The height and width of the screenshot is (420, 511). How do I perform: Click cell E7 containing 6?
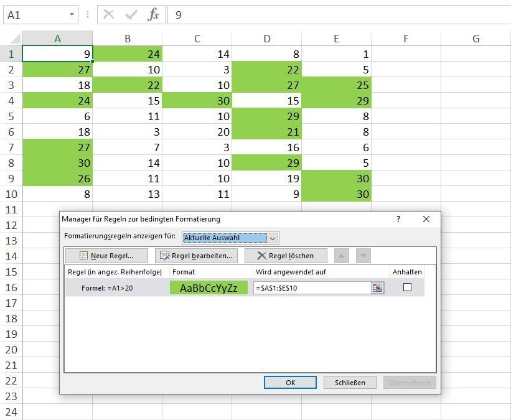[x=336, y=147]
